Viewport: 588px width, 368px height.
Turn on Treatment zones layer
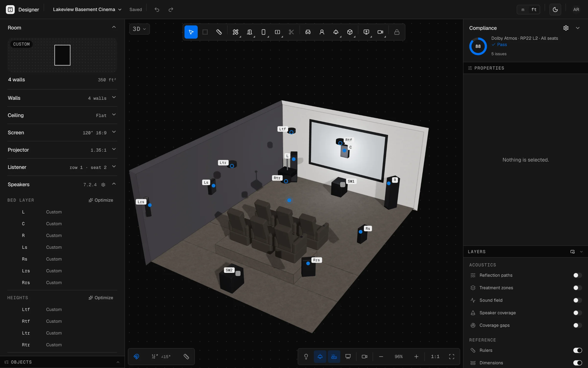[577, 288]
